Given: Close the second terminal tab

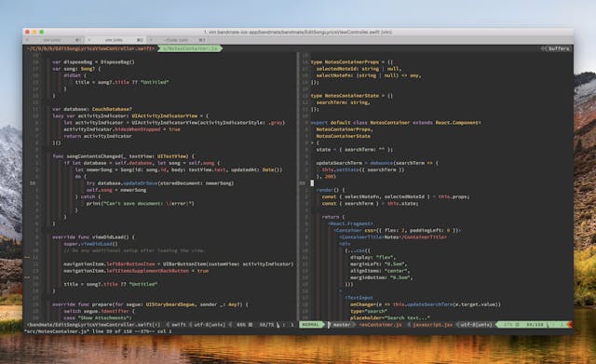Looking at the screenshot, I should (89, 40).
